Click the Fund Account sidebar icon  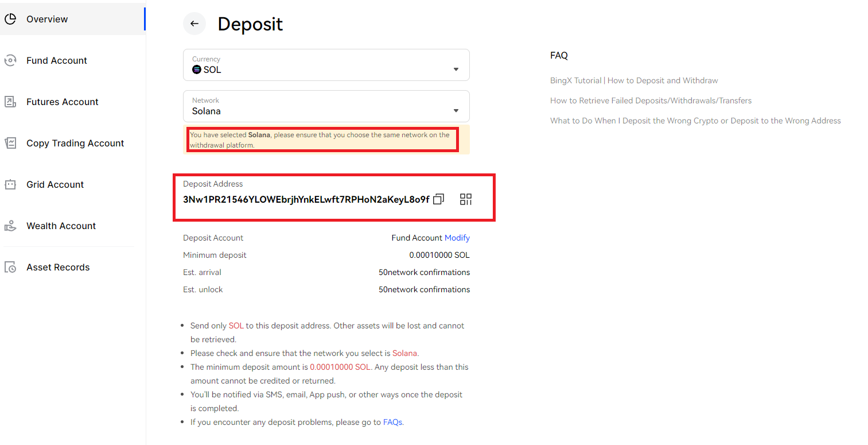10,60
